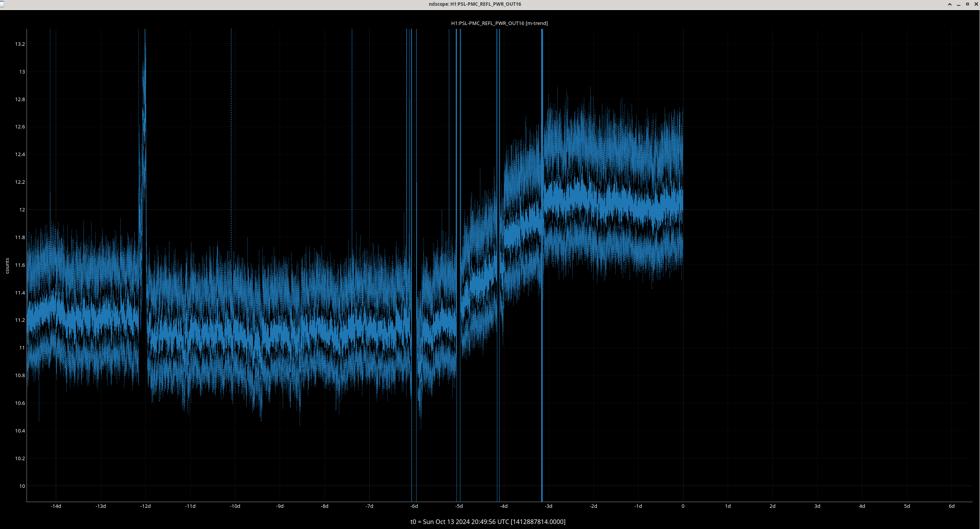Click the '5d' x-axis tick label
980x529 pixels.
coord(907,506)
